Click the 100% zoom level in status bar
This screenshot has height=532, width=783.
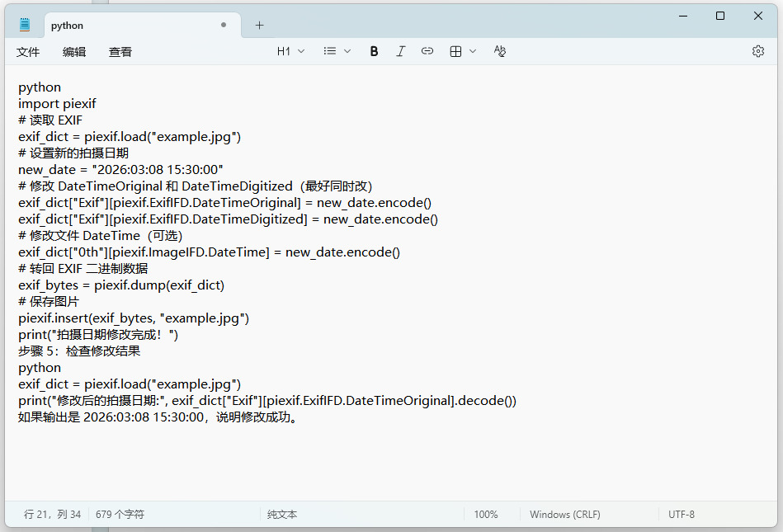[486, 515]
